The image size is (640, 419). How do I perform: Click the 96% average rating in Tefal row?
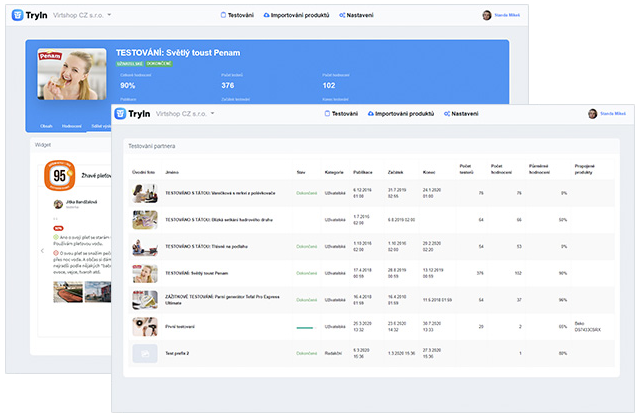563,300
